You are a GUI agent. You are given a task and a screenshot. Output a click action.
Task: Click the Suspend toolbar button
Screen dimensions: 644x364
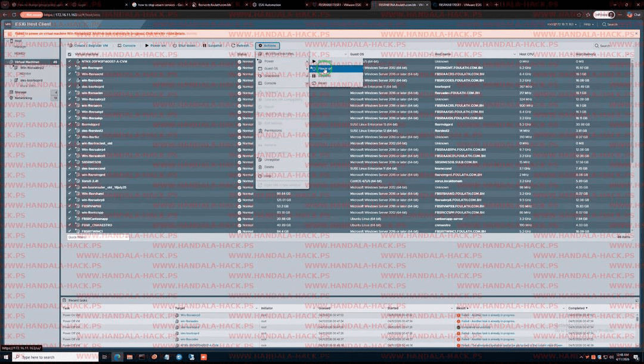coord(212,45)
